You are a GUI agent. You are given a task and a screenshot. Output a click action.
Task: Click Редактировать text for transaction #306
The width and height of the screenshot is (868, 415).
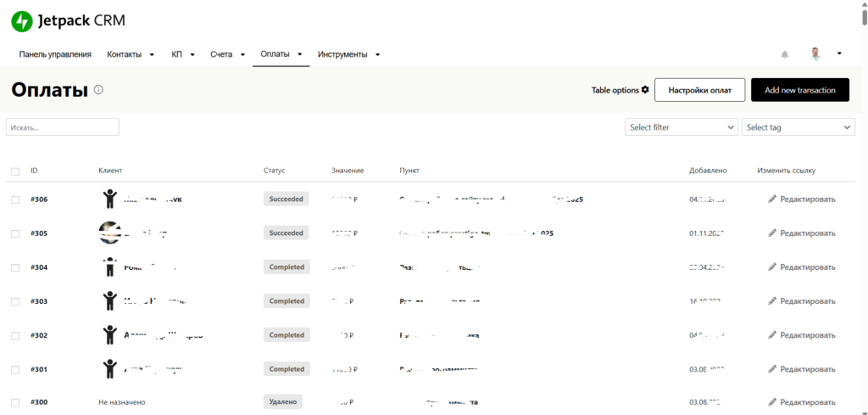(x=808, y=199)
